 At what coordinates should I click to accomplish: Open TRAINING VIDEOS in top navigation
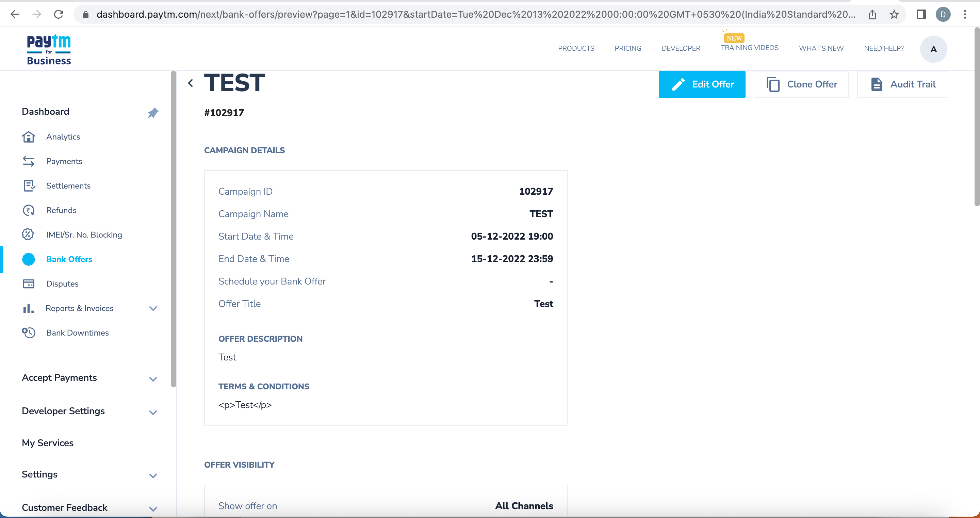tap(749, 48)
